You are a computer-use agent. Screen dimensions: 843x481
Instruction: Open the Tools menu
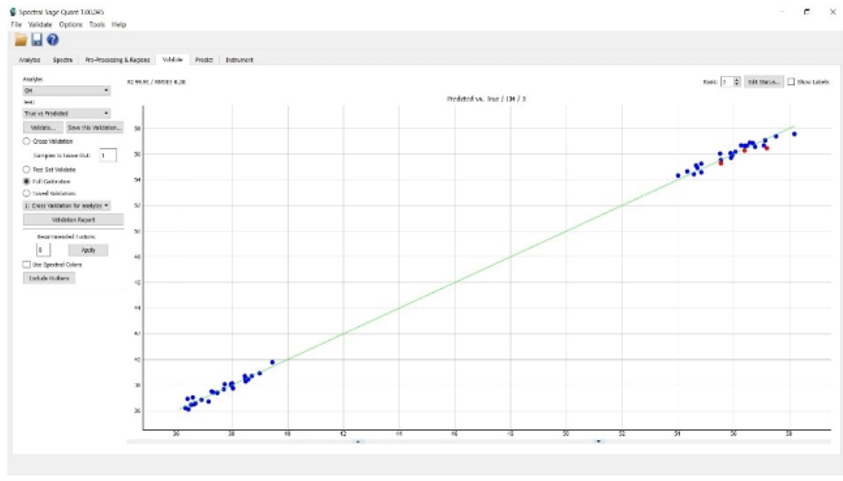(x=97, y=25)
